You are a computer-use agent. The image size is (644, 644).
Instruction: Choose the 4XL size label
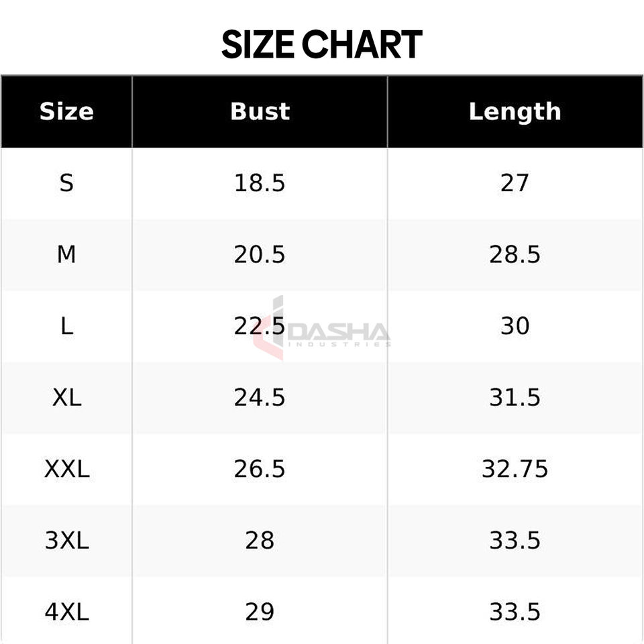click(x=66, y=612)
